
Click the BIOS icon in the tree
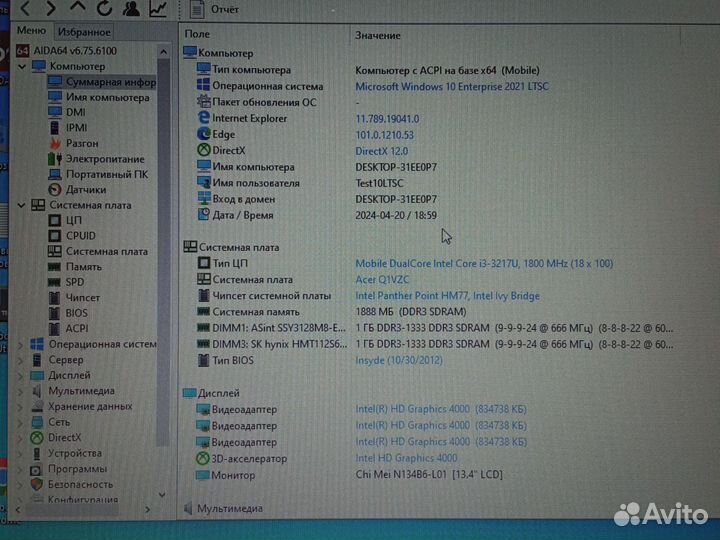click(55, 313)
